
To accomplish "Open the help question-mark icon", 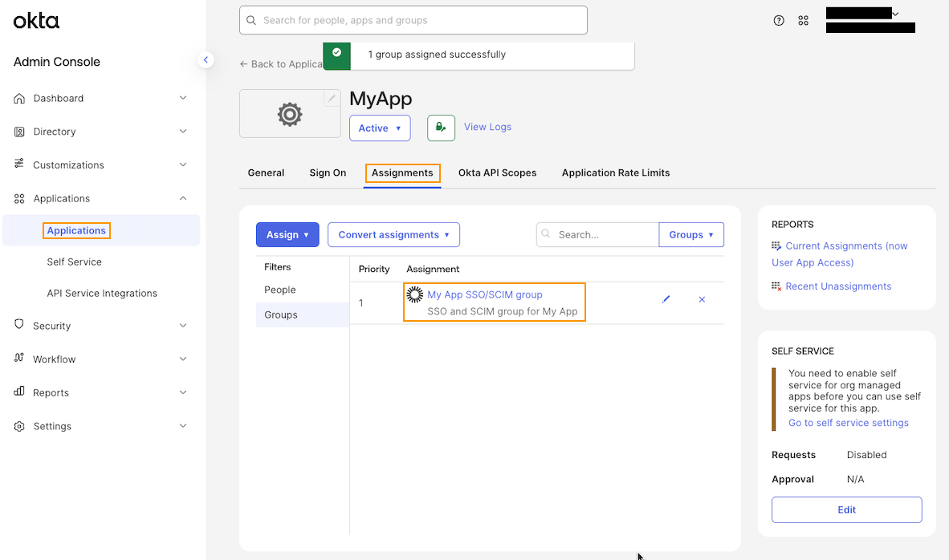I will point(779,21).
